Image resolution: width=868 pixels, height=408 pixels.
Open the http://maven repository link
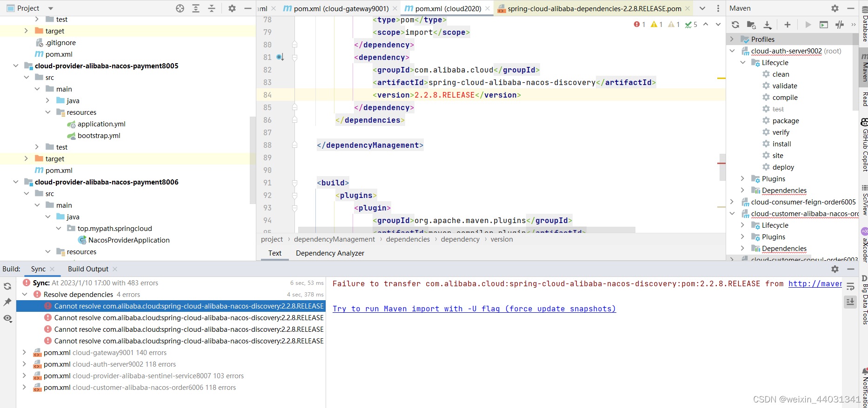click(x=815, y=283)
